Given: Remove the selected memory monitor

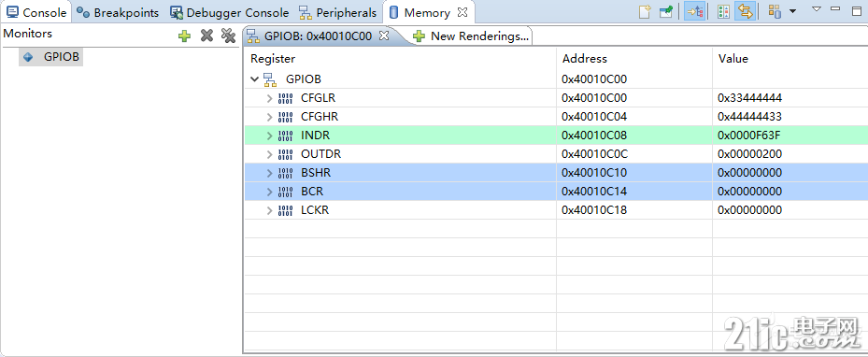Looking at the screenshot, I should [x=206, y=36].
